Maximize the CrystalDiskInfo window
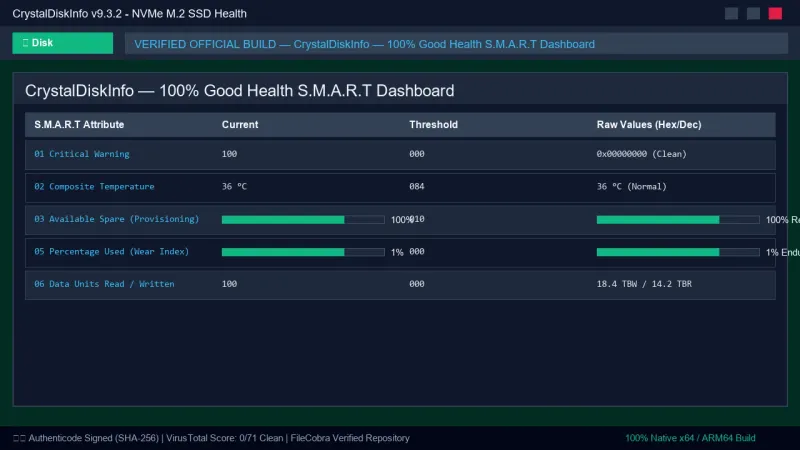Screen dimensions: 800x450 pos(753,13)
